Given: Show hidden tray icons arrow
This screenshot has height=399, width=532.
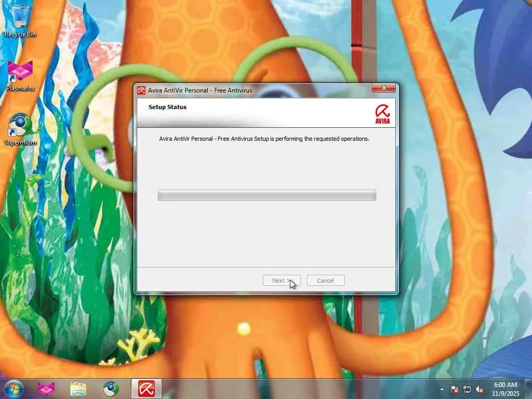Looking at the screenshot, I should click(442, 390).
